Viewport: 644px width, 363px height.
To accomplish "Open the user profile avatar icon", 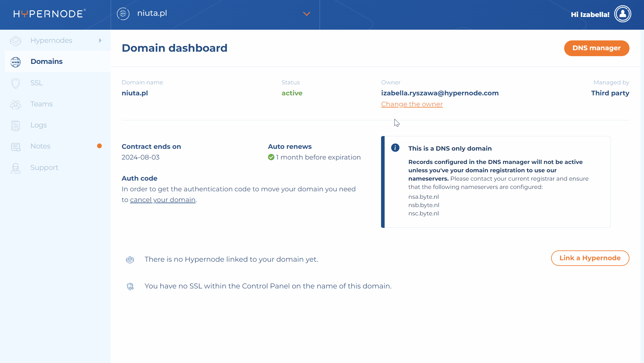I will (x=623, y=14).
